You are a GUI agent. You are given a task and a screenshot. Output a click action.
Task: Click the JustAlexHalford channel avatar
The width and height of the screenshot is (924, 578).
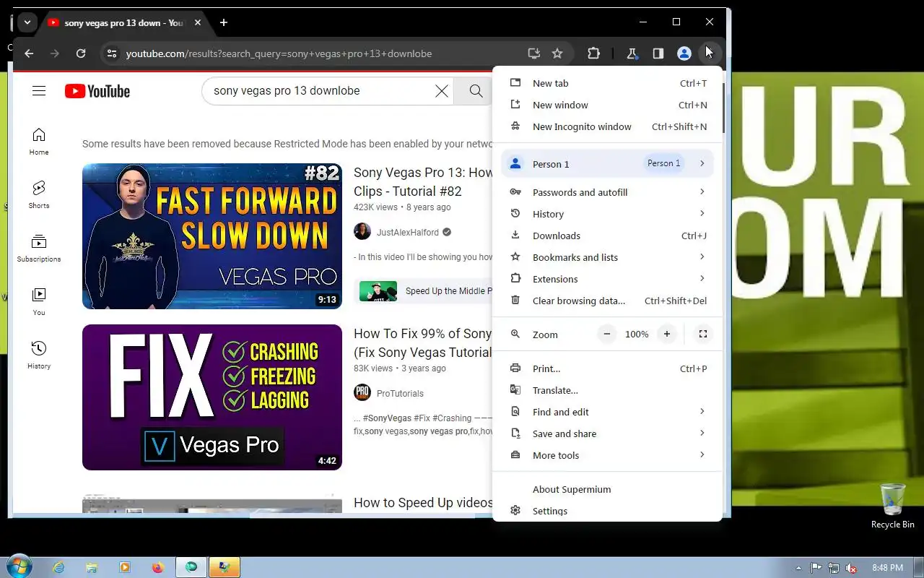click(362, 232)
